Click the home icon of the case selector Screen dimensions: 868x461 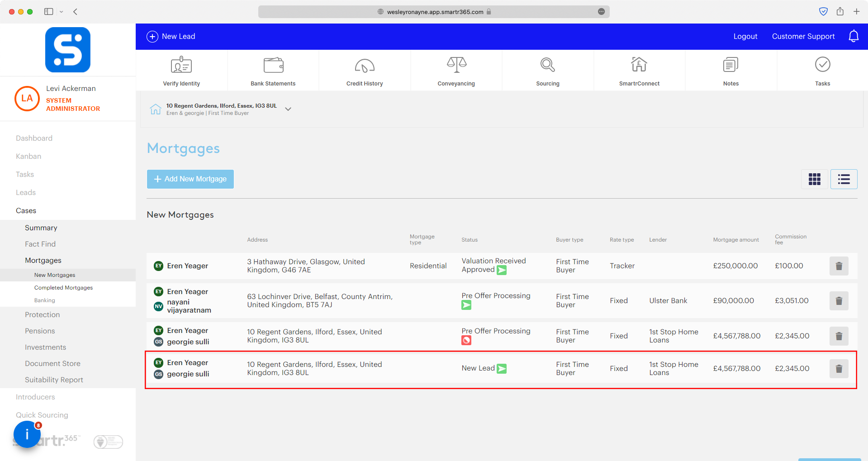[156, 109]
